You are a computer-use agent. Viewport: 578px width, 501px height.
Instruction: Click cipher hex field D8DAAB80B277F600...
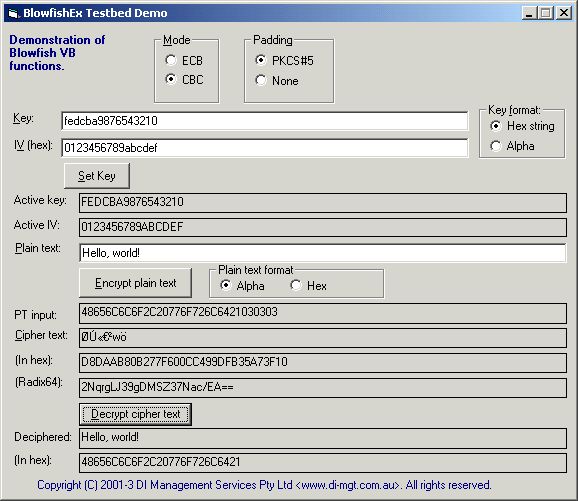pos(323,362)
